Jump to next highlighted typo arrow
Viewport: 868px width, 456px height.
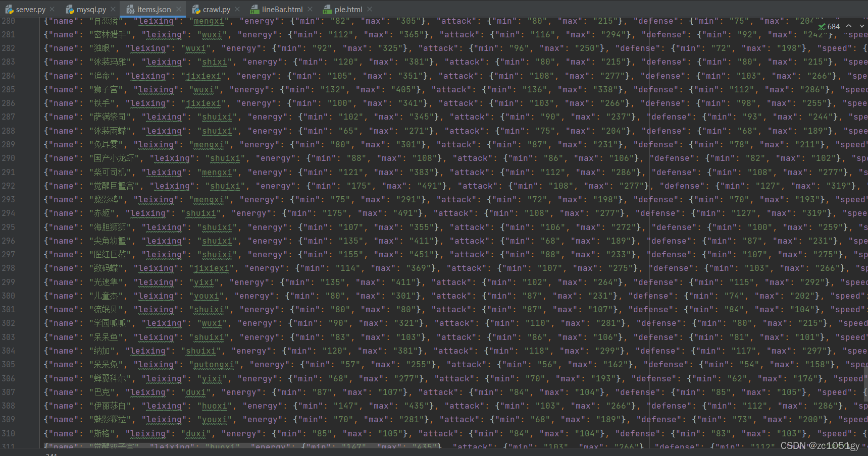[861, 26]
